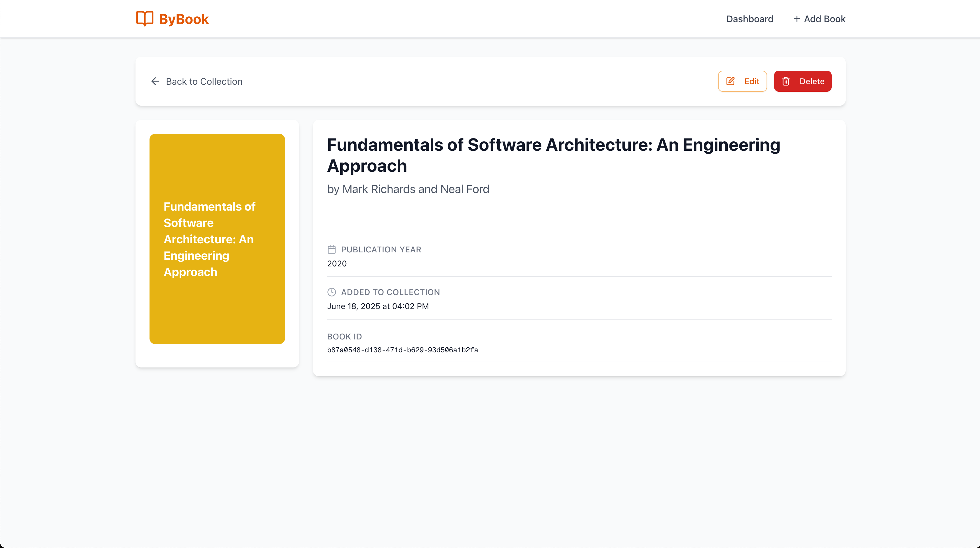
Task: Click the back arrow icon
Action: [155, 81]
